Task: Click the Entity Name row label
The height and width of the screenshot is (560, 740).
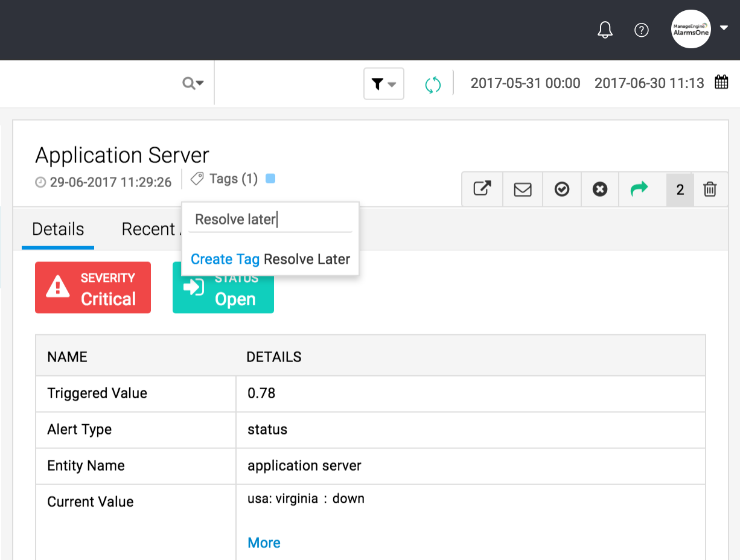Action: click(x=86, y=466)
